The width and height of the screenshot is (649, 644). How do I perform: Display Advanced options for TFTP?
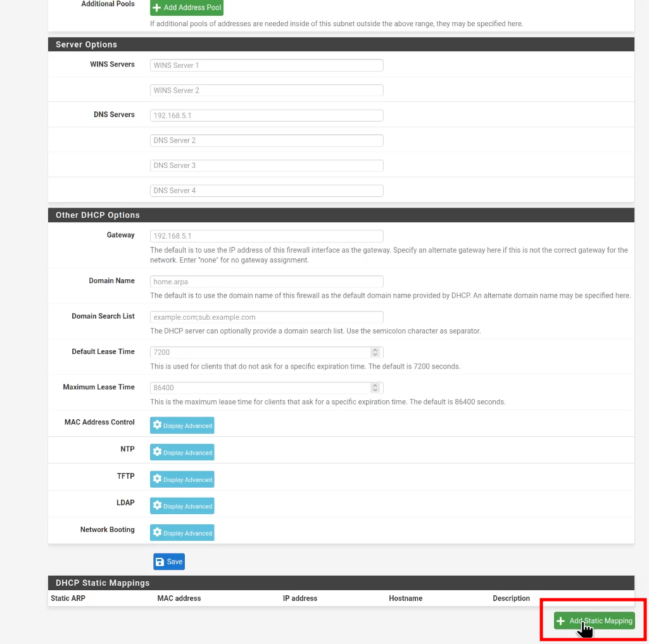(182, 479)
